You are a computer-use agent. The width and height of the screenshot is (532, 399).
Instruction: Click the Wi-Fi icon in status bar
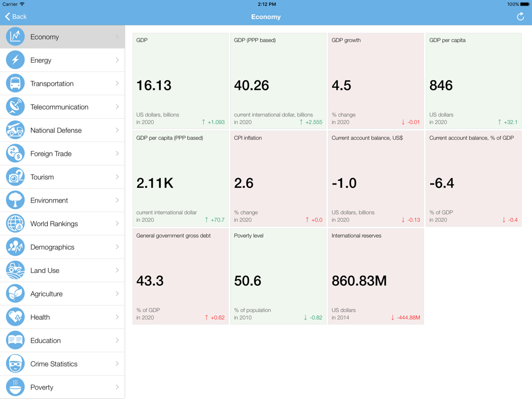point(22,4)
